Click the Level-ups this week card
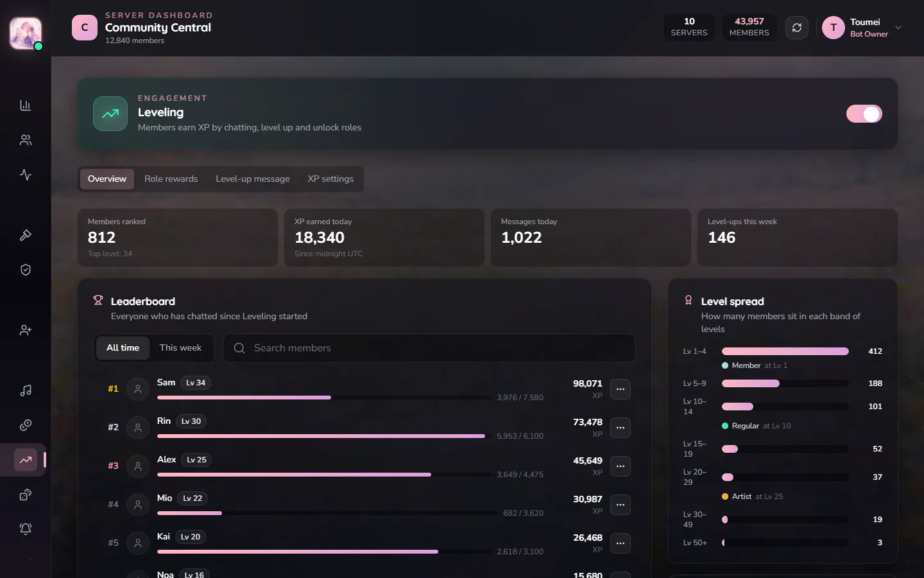924x578 pixels. [x=798, y=238]
